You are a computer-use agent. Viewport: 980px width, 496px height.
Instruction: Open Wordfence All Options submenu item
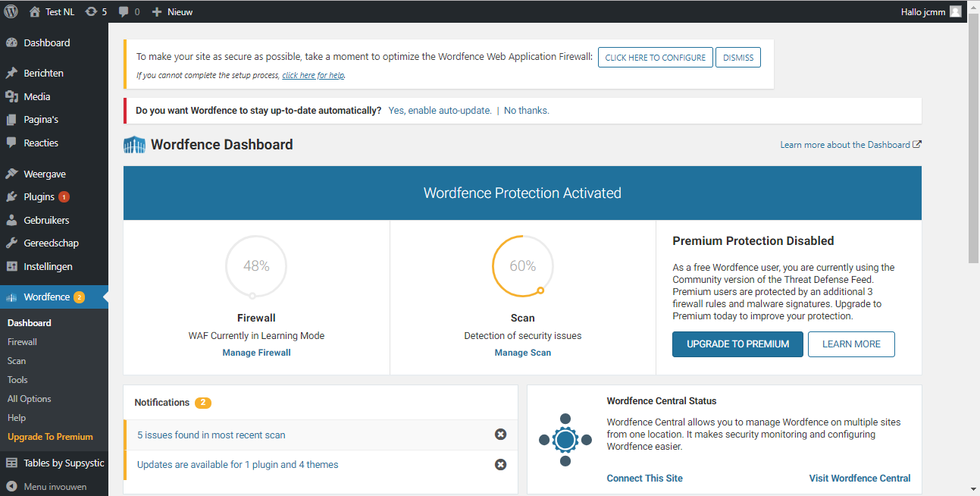30,399
